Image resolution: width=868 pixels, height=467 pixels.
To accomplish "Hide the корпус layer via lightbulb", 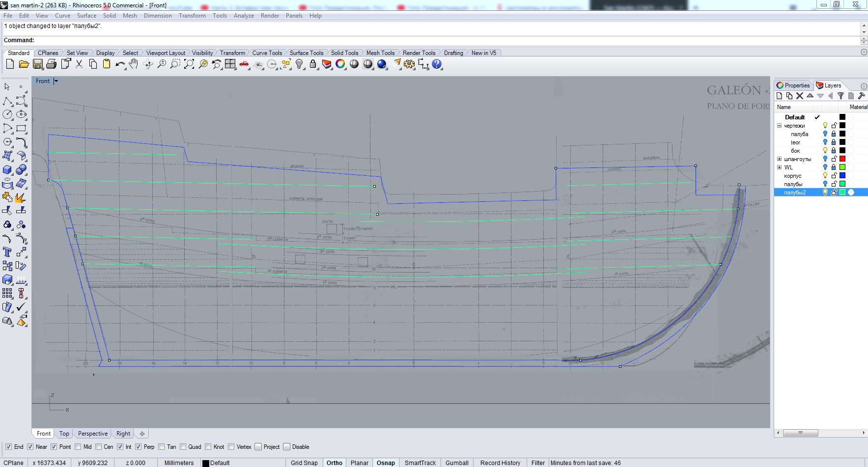I will point(825,175).
